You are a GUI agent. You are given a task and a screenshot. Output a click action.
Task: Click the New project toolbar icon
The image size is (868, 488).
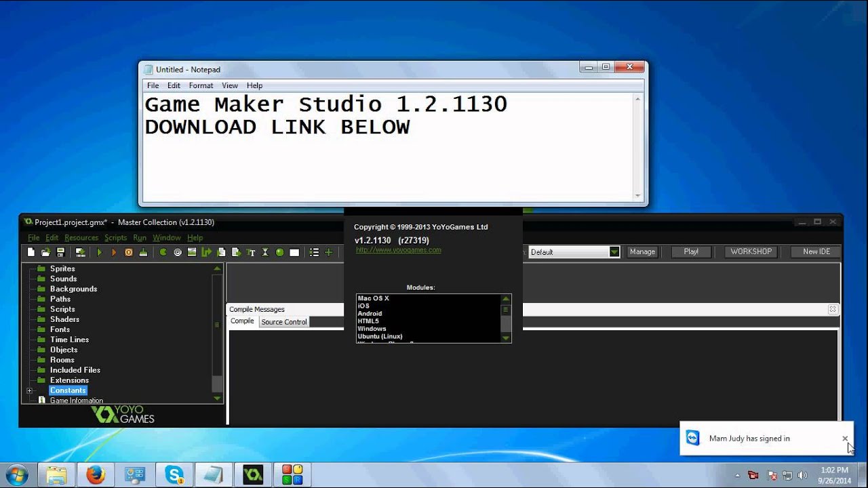[31, 252]
